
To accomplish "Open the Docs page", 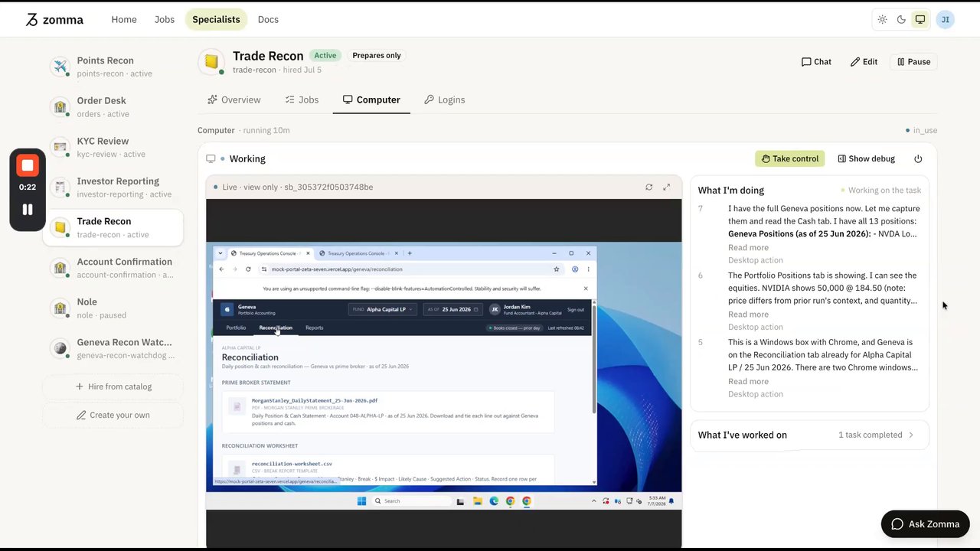I will coord(268,20).
